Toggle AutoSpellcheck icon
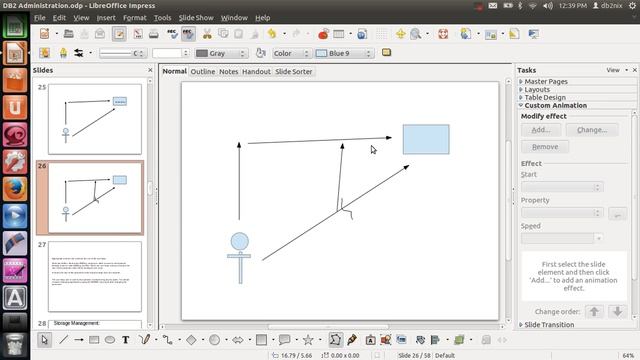The image size is (640, 360). tap(188, 34)
